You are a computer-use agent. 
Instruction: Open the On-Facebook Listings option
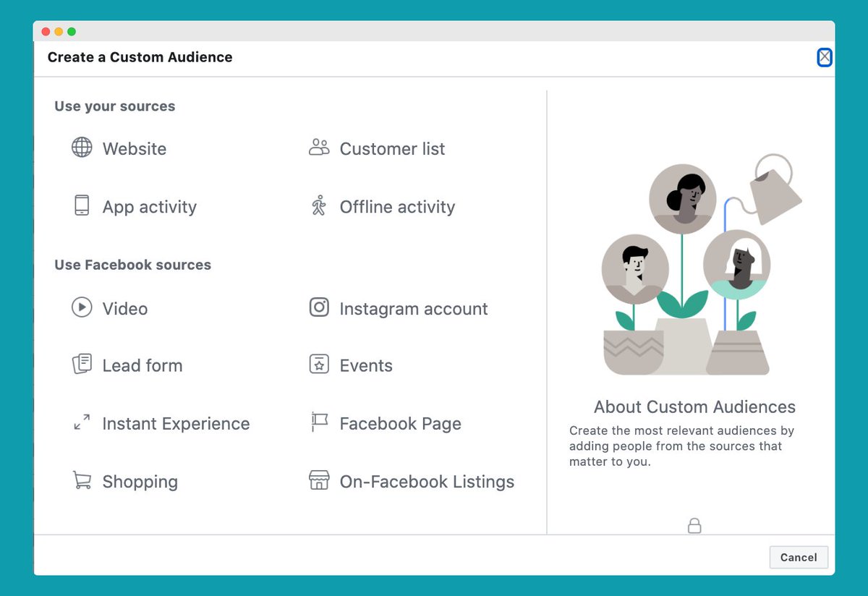[427, 482]
